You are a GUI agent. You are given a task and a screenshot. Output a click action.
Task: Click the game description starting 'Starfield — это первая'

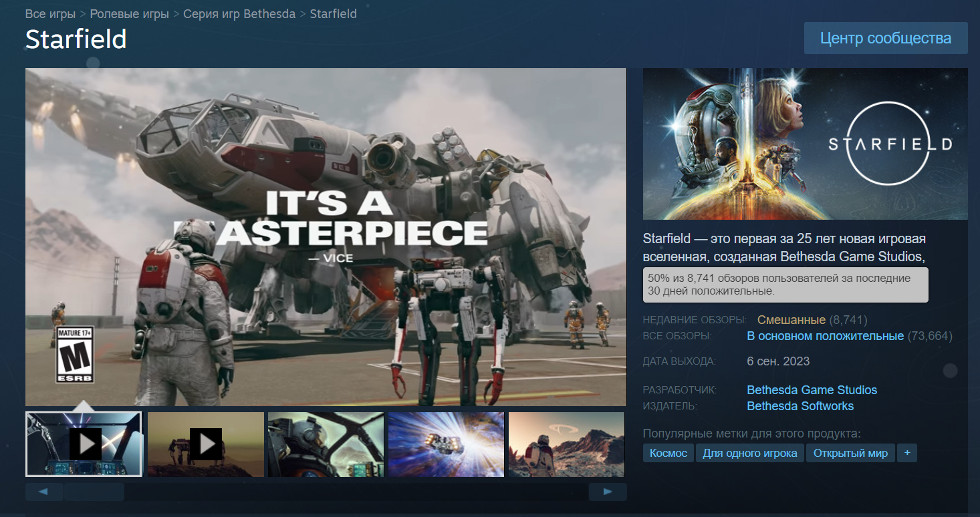pyautogui.click(x=784, y=247)
